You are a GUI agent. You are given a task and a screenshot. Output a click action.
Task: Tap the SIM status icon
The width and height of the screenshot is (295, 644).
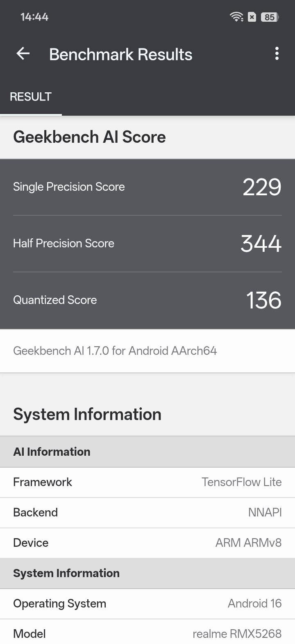pos(252,17)
